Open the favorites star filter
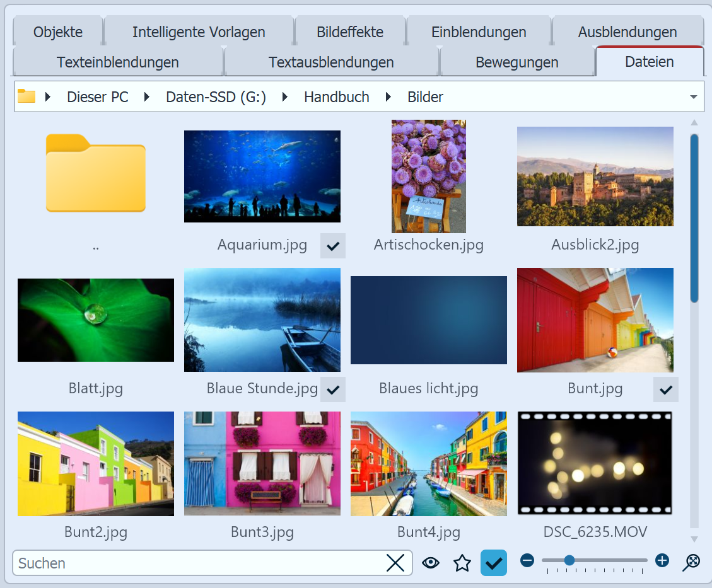Viewport: 712px width, 588px height. click(x=462, y=563)
